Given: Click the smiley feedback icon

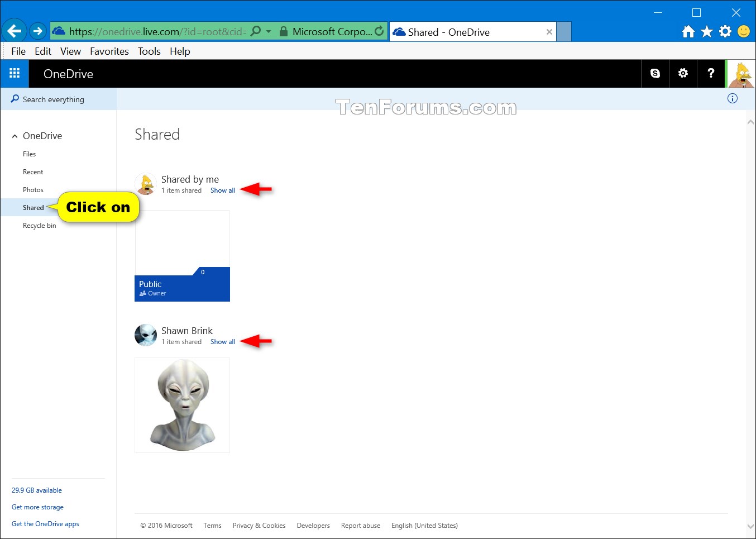Looking at the screenshot, I should point(744,31).
